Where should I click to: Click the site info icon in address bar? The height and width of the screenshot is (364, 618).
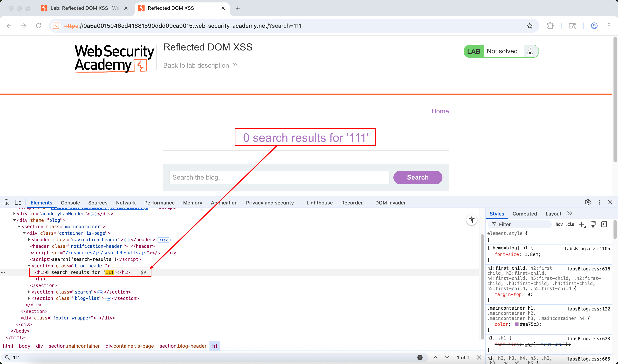point(56,26)
